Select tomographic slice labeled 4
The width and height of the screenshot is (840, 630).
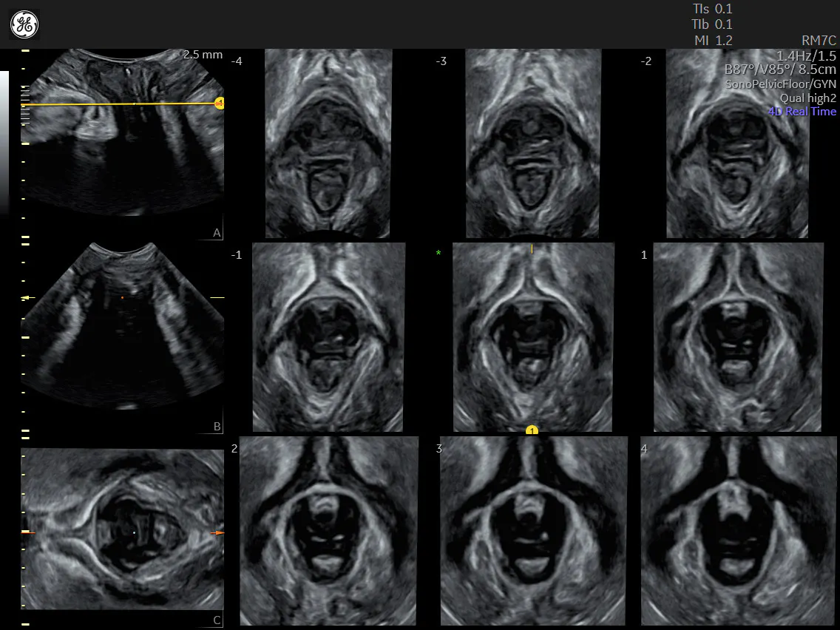(x=739, y=531)
